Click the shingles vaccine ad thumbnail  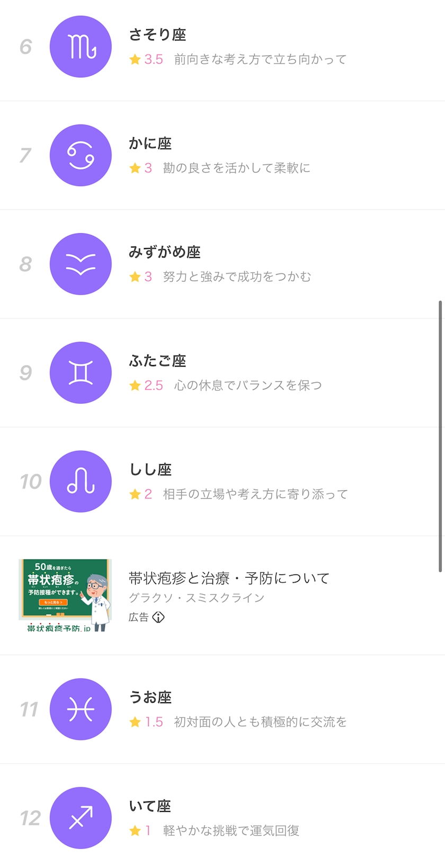[x=65, y=595]
